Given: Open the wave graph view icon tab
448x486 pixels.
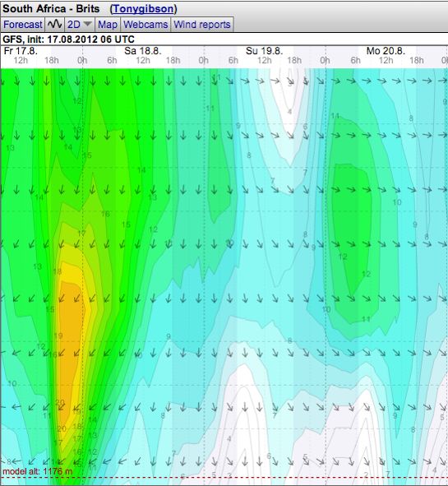Looking at the screenshot, I should click(55, 24).
